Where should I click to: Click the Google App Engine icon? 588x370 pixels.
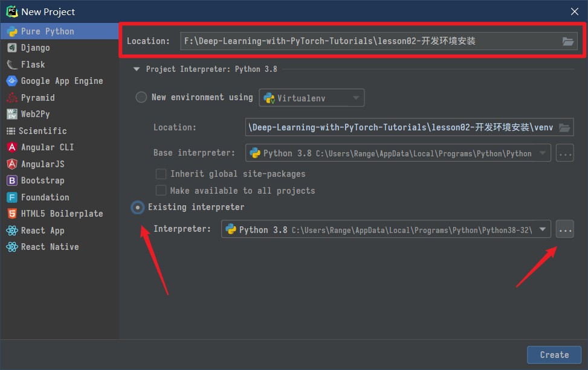click(12, 81)
